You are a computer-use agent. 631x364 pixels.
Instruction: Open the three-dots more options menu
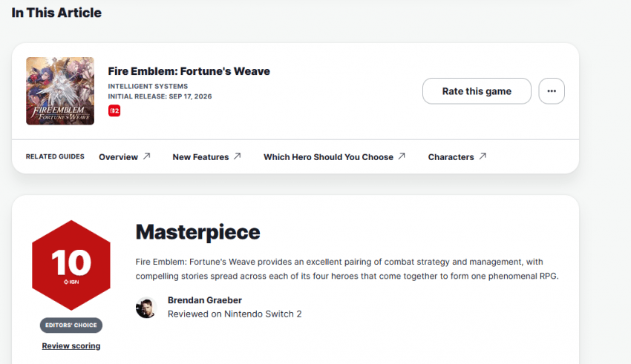pos(552,91)
